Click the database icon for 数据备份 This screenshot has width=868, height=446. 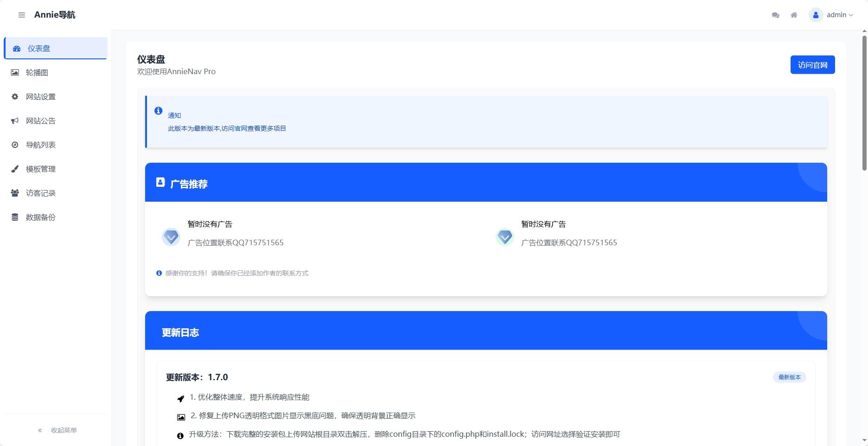point(15,217)
